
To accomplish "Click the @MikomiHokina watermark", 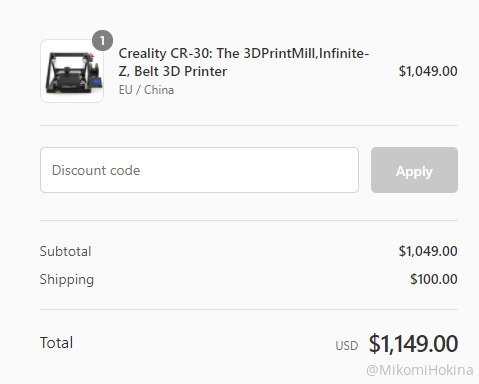I will point(420,370).
